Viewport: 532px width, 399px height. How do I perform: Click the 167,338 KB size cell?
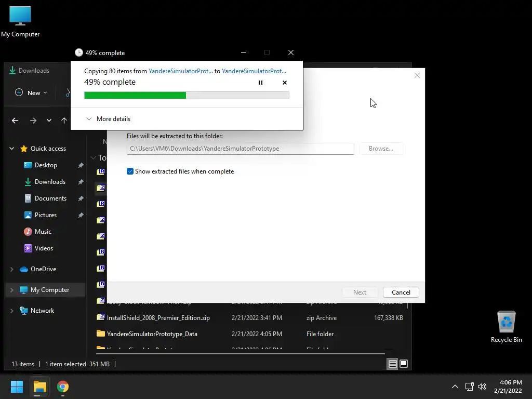[389, 318]
